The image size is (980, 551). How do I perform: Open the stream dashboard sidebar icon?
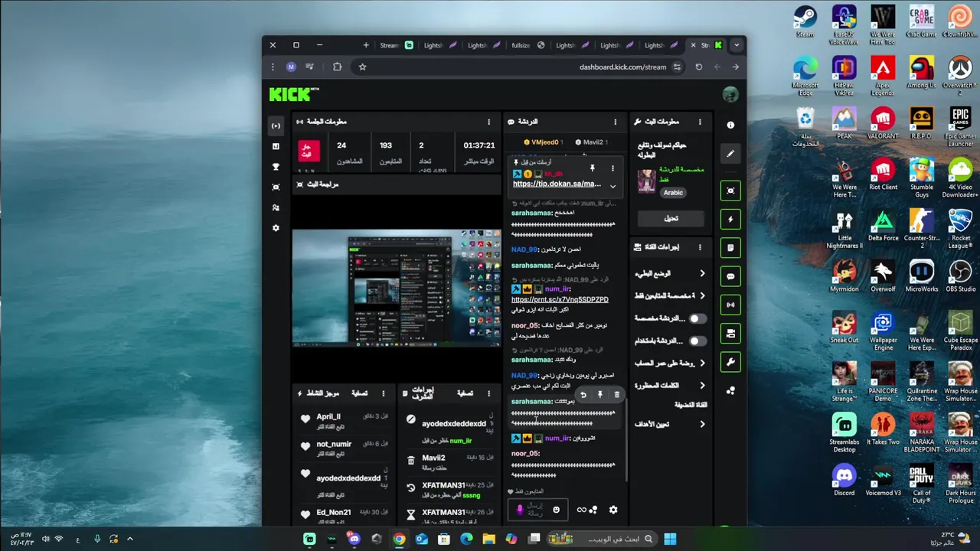pyautogui.click(x=276, y=126)
